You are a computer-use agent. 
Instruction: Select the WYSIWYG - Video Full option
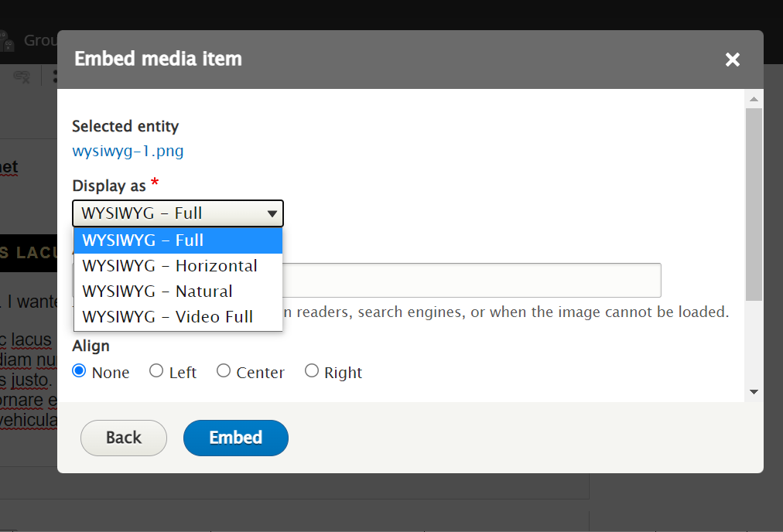tap(178, 317)
